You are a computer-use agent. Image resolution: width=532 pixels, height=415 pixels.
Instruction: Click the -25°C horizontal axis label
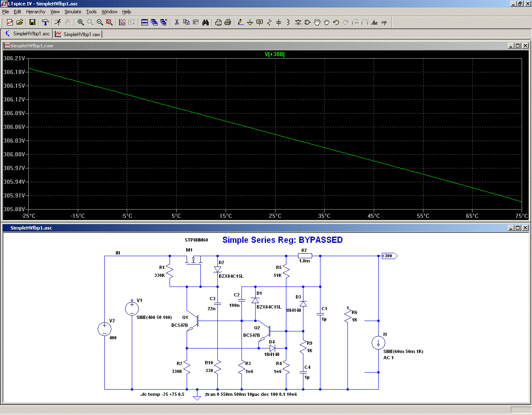point(28,216)
